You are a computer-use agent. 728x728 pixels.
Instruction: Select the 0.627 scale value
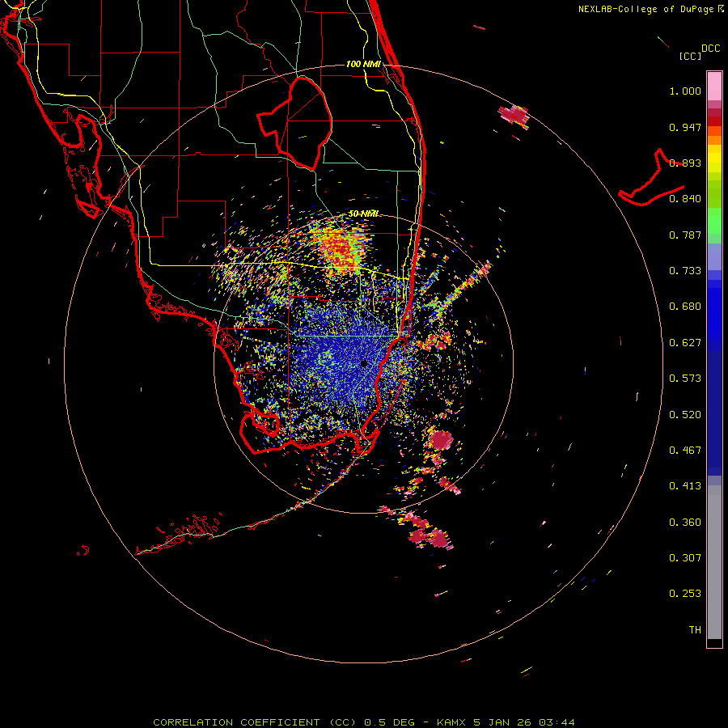tap(685, 343)
